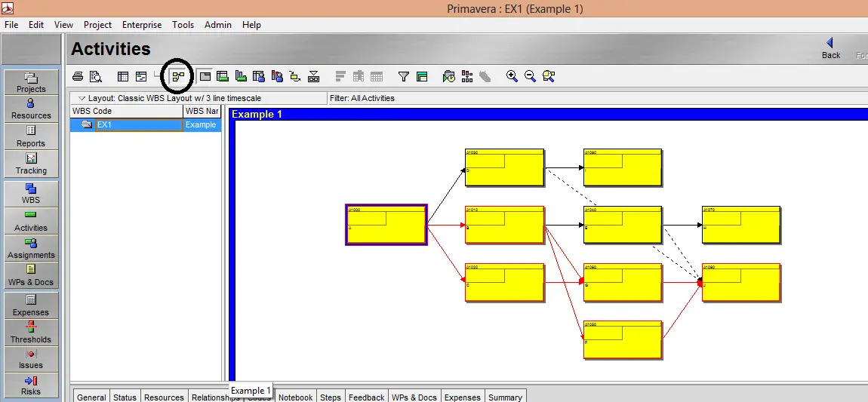Click the Print toolbar icon

[x=78, y=77]
